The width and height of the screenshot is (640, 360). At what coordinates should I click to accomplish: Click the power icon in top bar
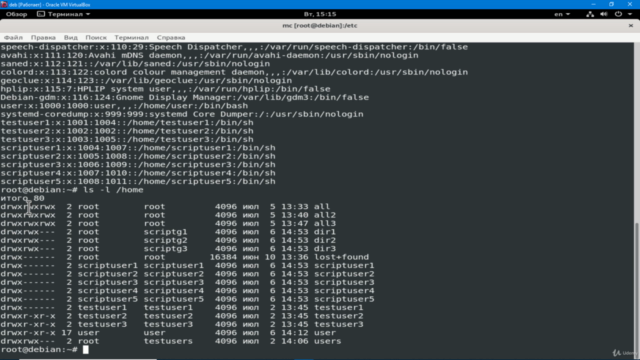618,14
